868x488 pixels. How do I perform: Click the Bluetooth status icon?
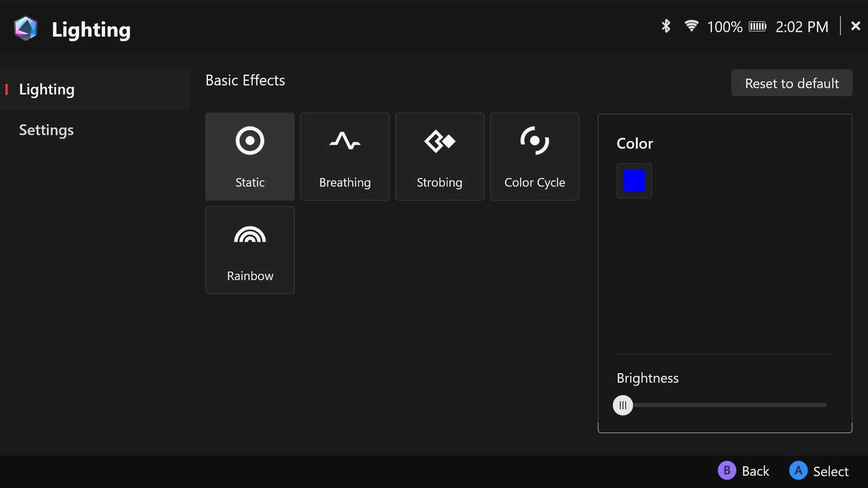tap(665, 26)
